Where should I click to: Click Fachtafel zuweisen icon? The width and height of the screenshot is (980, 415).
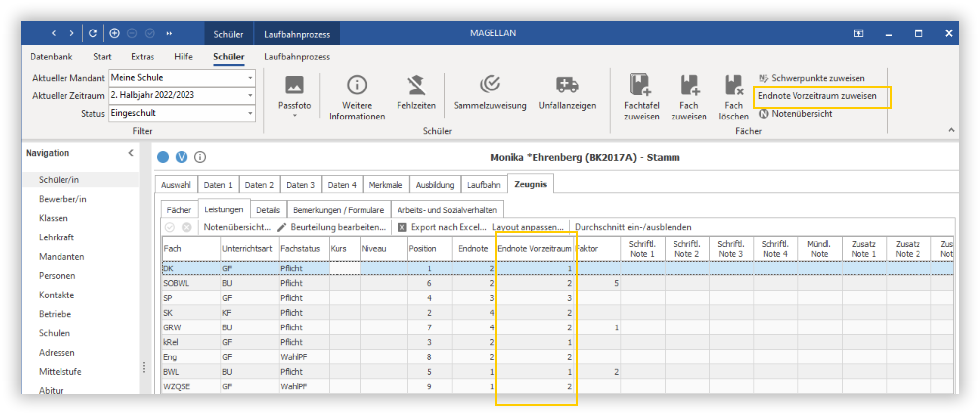[641, 85]
